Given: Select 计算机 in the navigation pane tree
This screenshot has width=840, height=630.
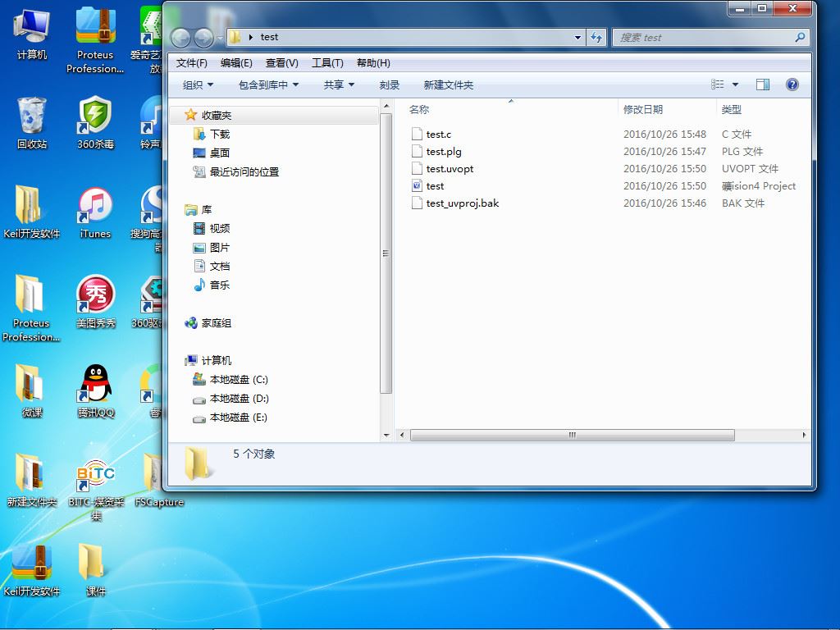Looking at the screenshot, I should tap(216, 361).
